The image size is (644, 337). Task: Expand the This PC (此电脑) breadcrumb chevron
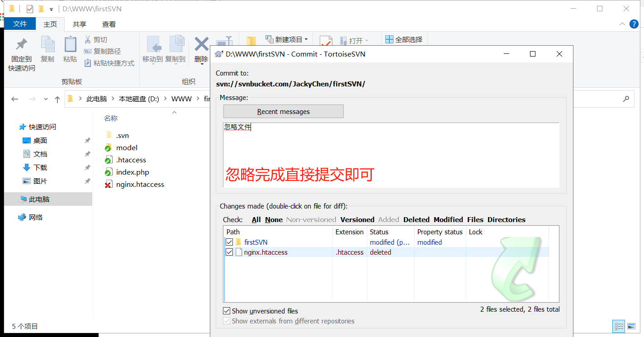click(x=113, y=99)
